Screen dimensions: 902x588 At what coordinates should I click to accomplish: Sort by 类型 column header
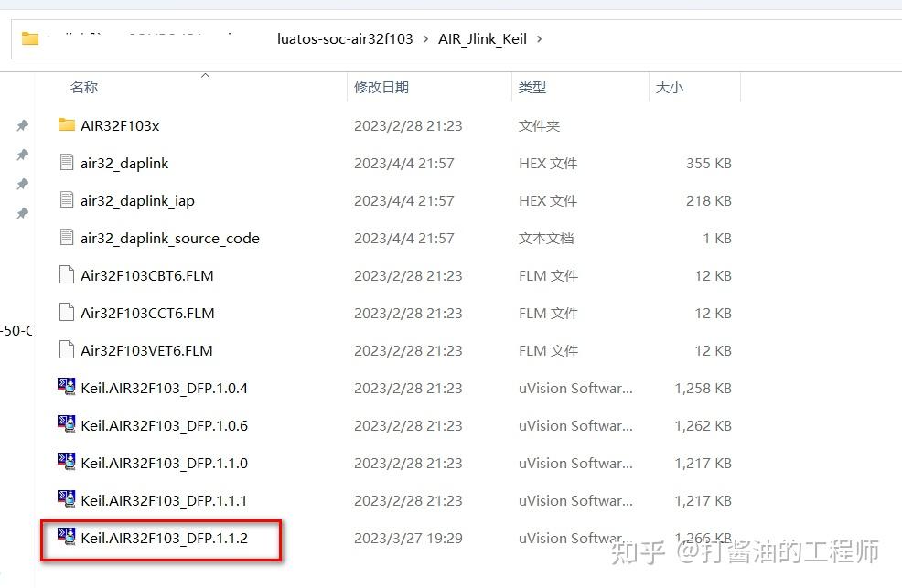pyautogui.click(x=532, y=88)
